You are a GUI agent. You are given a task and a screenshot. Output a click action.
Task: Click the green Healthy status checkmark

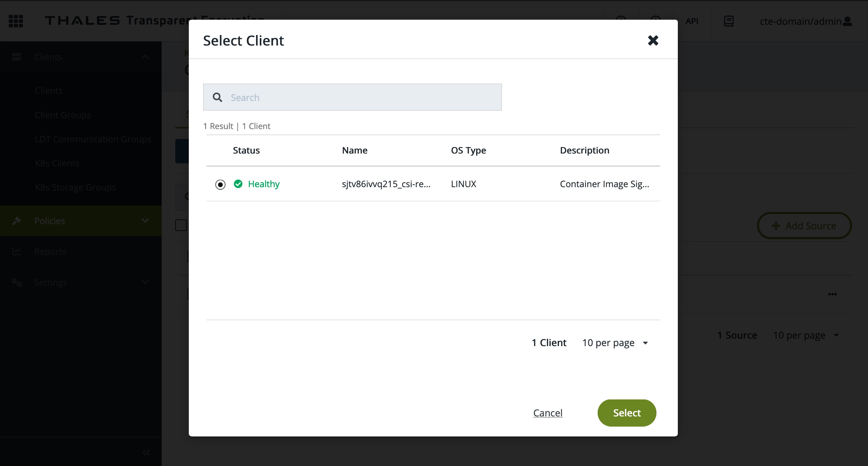(x=238, y=184)
